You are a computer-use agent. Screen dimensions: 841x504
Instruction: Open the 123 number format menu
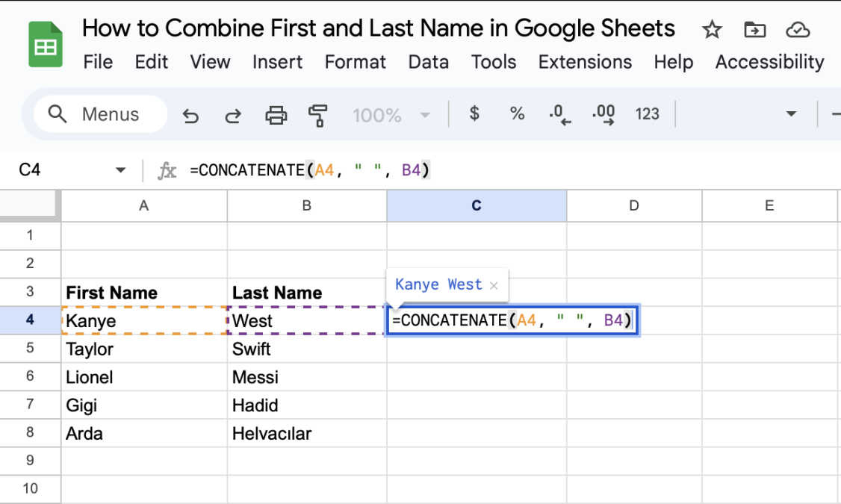tap(647, 114)
